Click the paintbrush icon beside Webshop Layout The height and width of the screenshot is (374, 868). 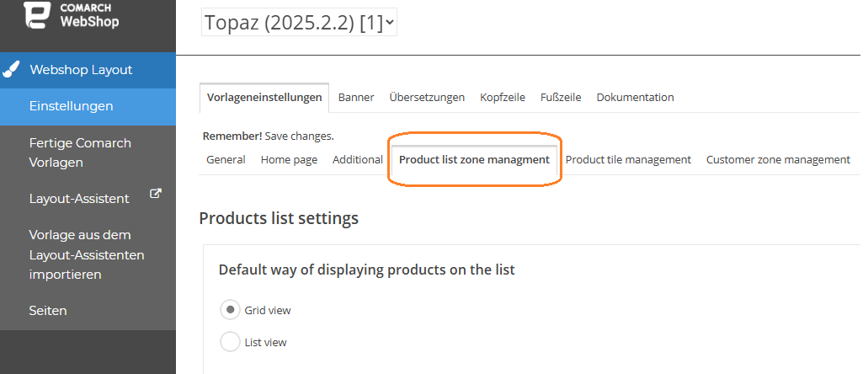11,71
